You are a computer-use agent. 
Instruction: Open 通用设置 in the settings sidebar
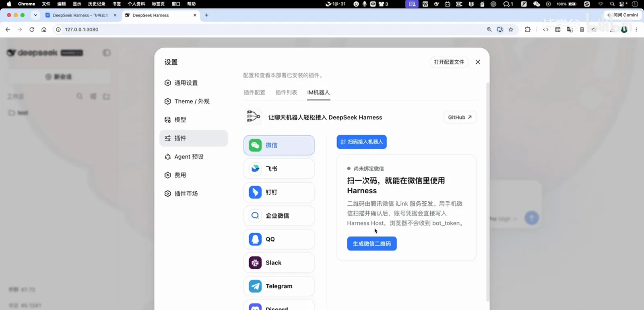tap(194, 83)
